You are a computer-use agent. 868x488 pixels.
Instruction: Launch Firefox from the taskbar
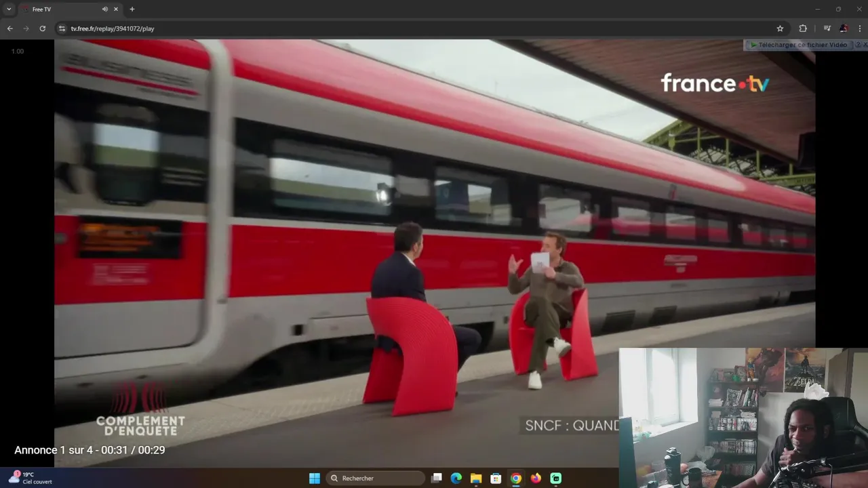click(x=536, y=479)
